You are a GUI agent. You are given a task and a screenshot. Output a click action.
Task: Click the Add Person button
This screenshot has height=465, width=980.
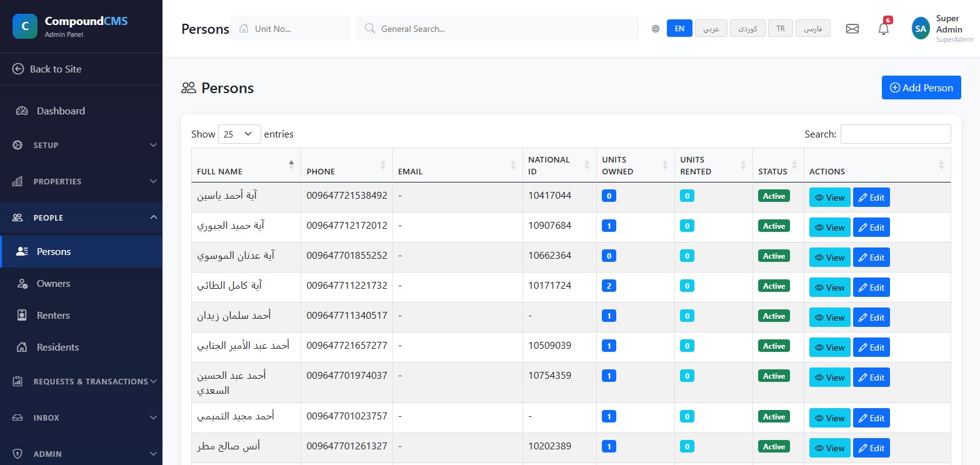(921, 87)
